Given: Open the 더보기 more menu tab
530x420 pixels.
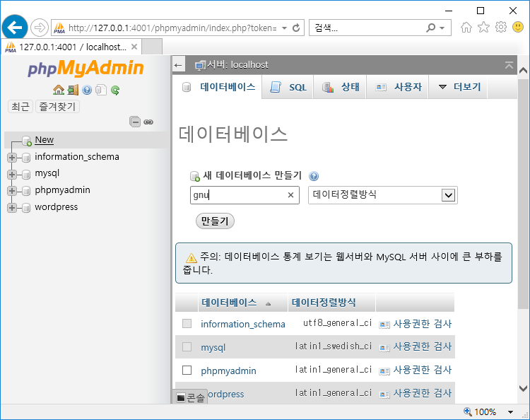Looking at the screenshot, I should point(459,87).
